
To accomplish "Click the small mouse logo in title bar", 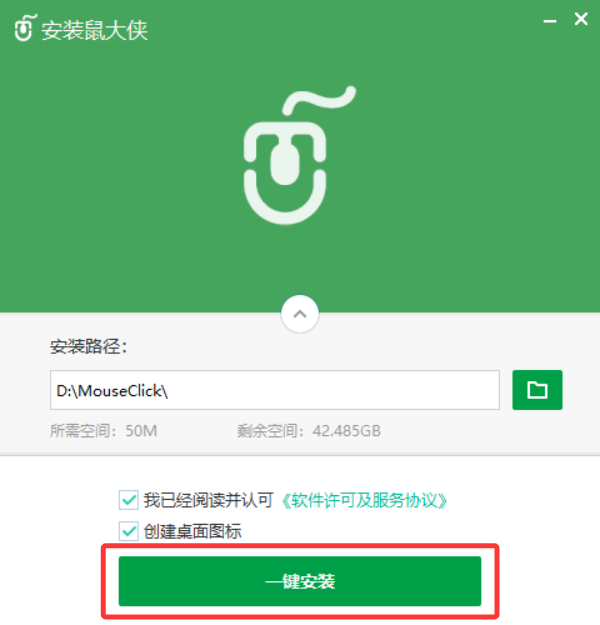I will [x=26, y=28].
